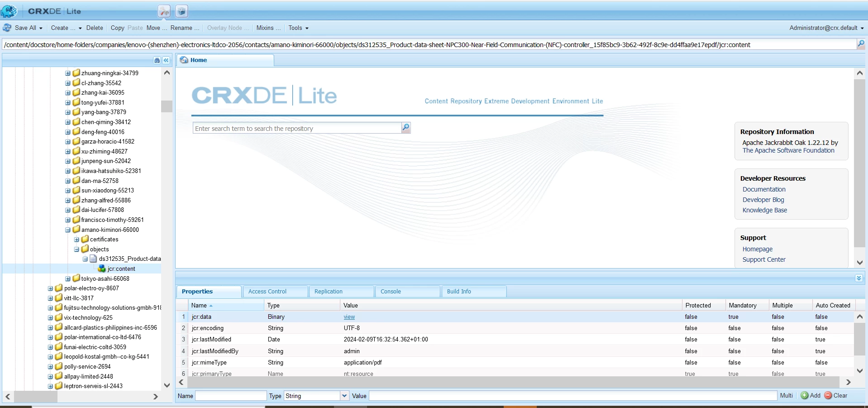Open the Documentation link
The image size is (868, 408).
pos(764,189)
